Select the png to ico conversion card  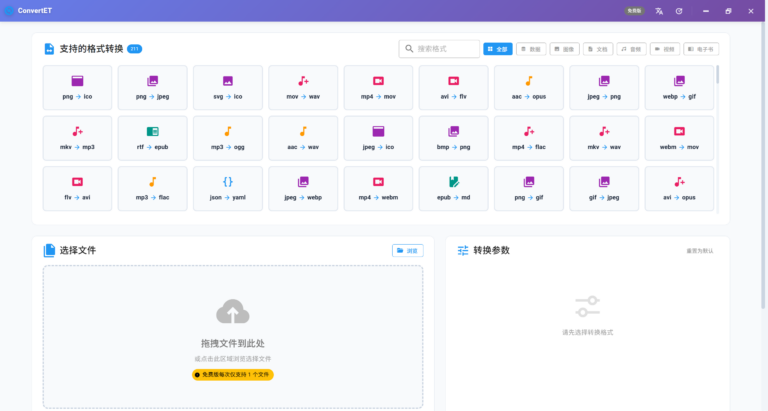pyautogui.click(x=77, y=88)
